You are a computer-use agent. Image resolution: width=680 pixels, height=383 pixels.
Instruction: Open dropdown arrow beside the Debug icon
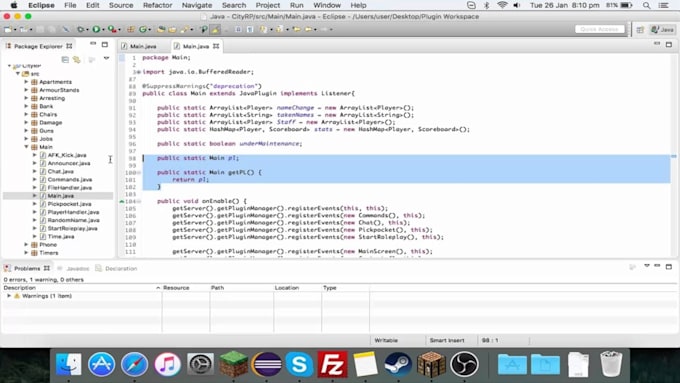click(x=87, y=30)
